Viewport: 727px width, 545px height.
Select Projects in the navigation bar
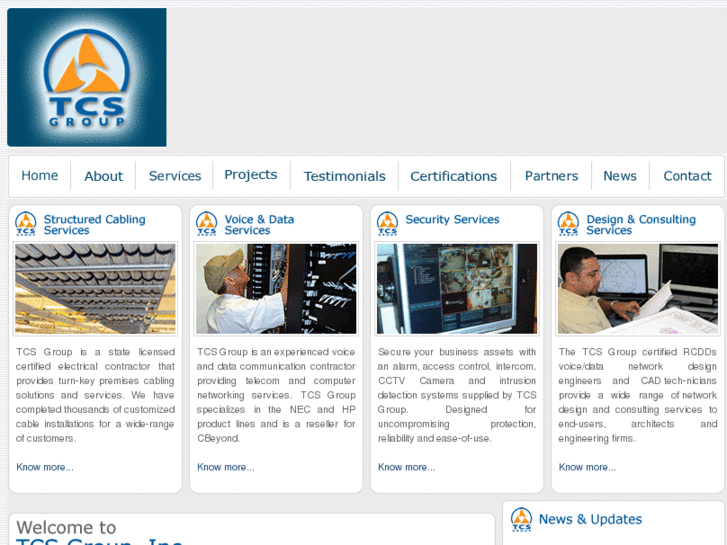click(251, 174)
